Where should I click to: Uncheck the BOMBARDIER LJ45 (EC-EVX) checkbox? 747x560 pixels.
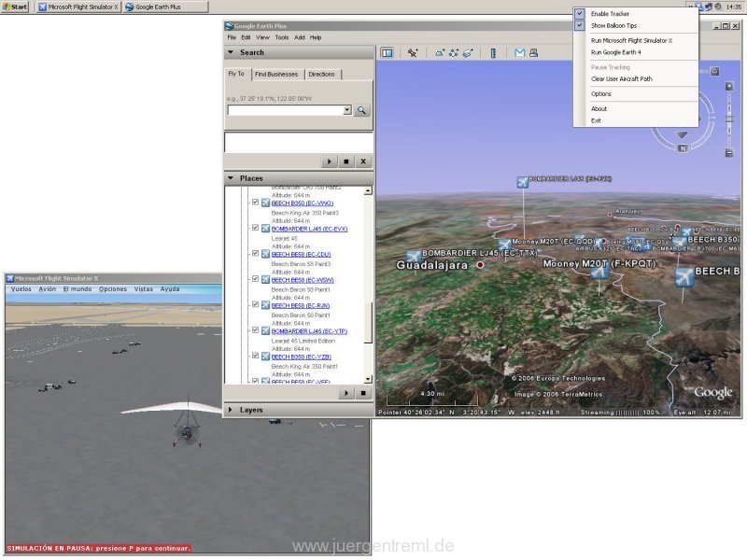pyautogui.click(x=255, y=228)
